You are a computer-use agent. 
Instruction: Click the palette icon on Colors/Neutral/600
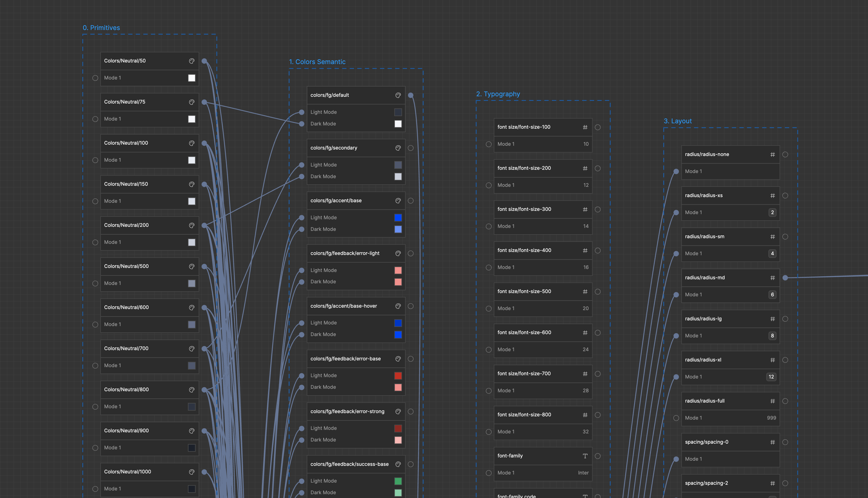tap(192, 307)
